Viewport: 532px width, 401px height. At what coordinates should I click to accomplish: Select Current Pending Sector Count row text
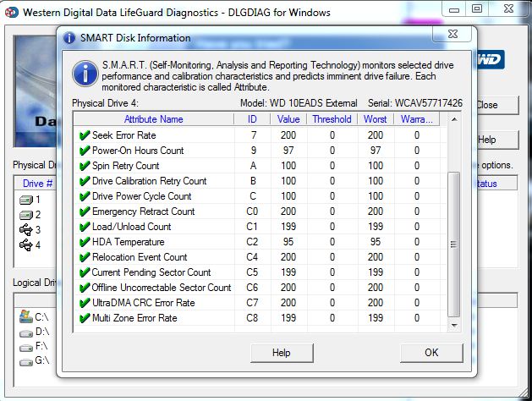coord(151,272)
